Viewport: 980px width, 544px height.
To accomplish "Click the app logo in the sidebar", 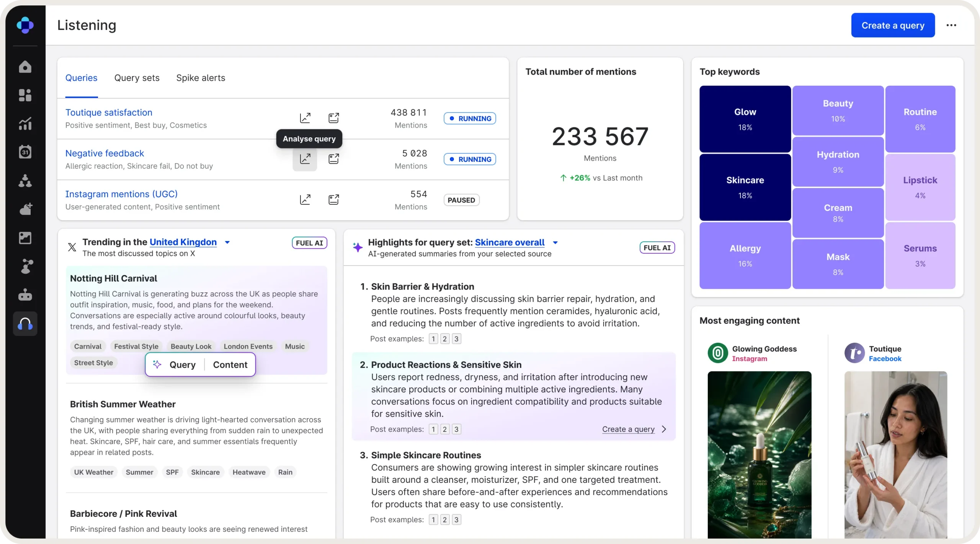I will pyautogui.click(x=25, y=25).
